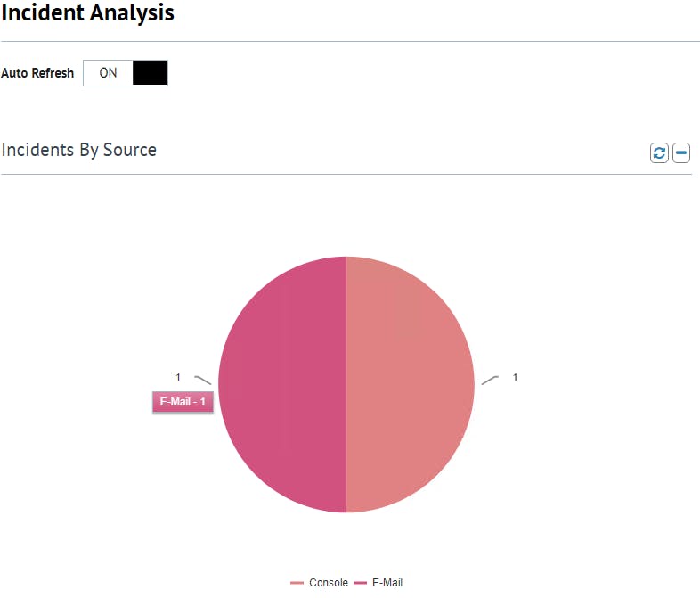
Task: Click the ON side of Auto Refresh
Action: (108, 73)
